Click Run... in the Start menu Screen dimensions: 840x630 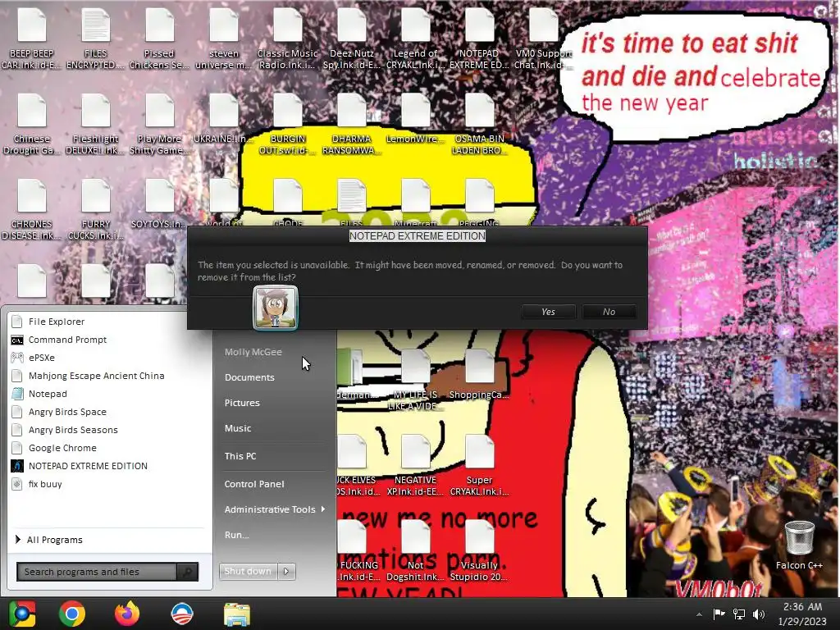click(x=236, y=535)
